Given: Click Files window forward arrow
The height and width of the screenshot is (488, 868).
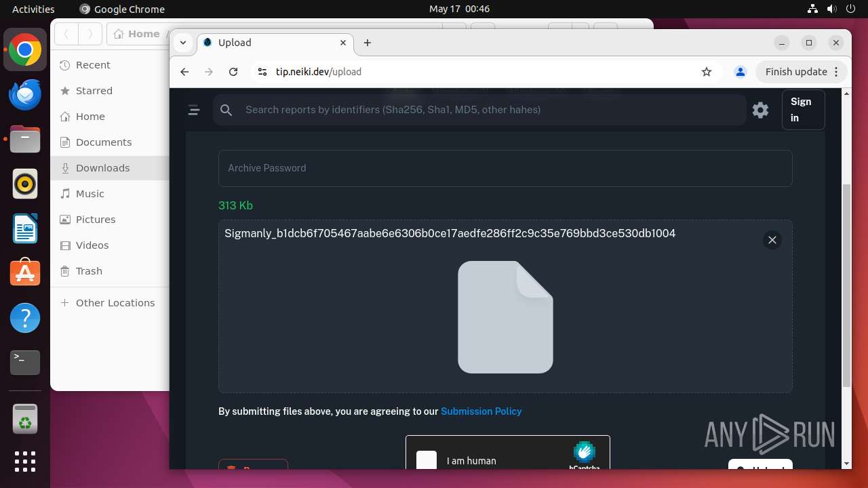Looking at the screenshot, I should [90, 34].
